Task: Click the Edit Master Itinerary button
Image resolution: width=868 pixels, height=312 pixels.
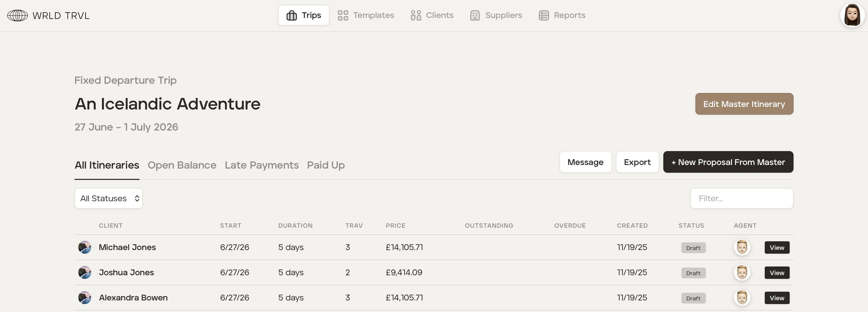Action: click(x=744, y=104)
